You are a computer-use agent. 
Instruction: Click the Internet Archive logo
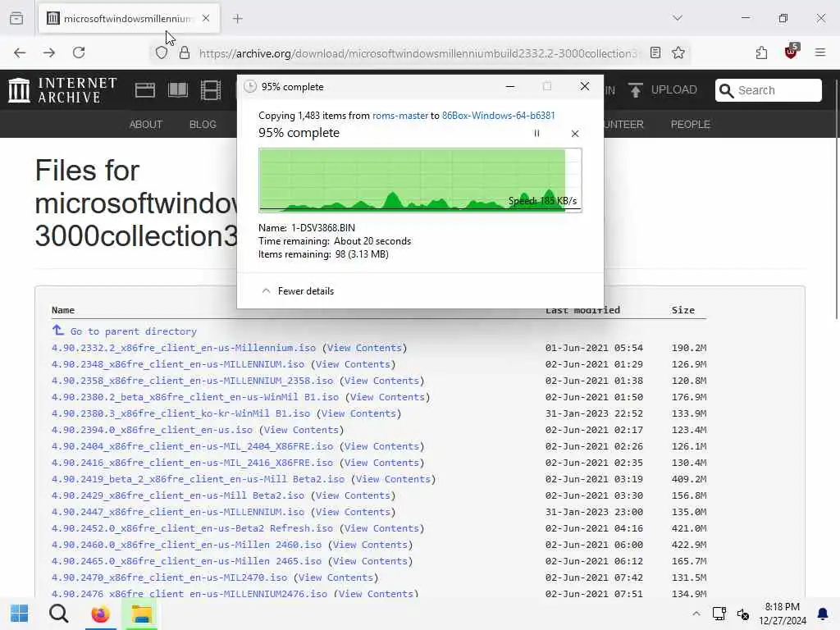[62, 90]
